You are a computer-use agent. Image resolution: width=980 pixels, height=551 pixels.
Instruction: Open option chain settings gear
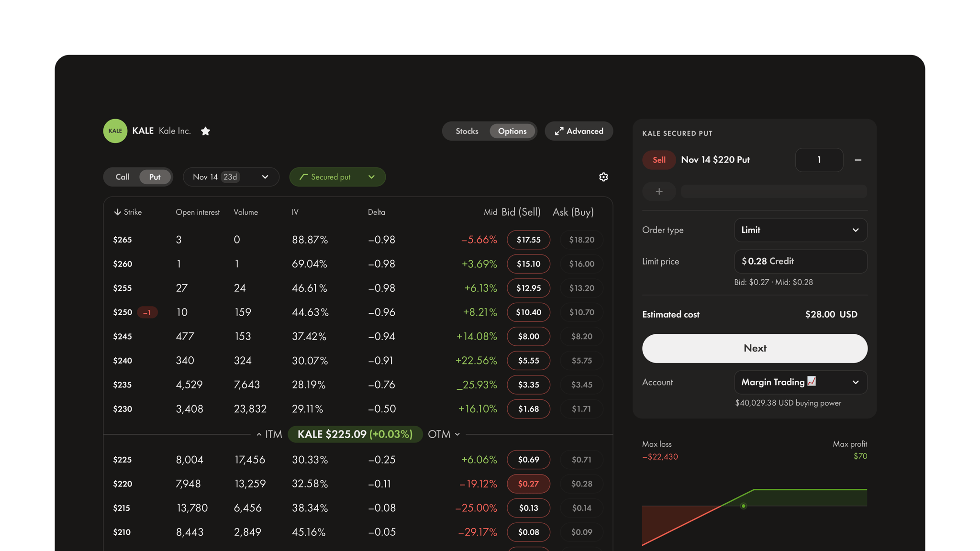(x=603, y=177)
